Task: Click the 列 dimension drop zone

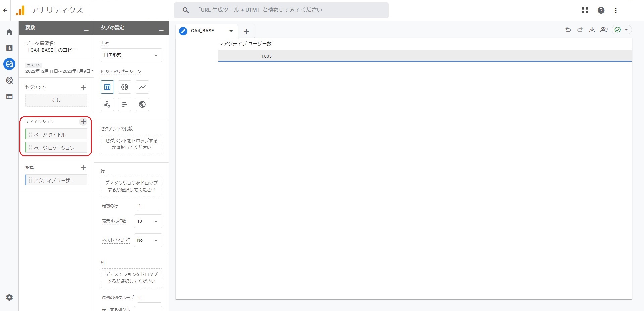Action: (x=131, y=278)
